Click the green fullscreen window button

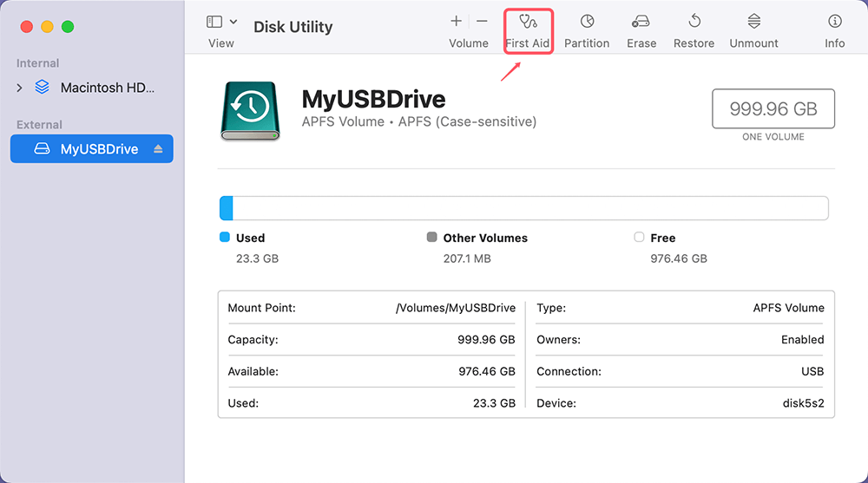click(68, 27)
